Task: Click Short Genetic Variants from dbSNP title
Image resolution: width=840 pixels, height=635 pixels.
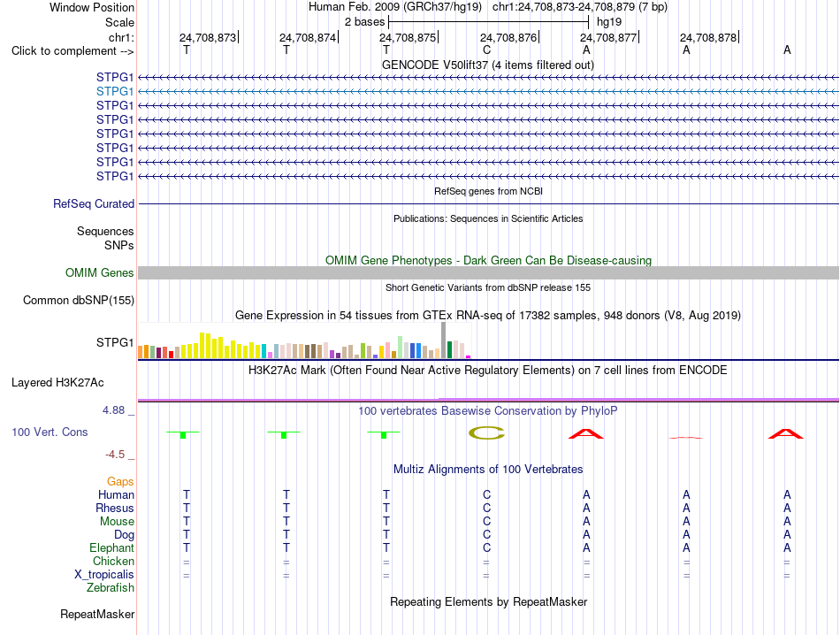Action: point(488,287)
